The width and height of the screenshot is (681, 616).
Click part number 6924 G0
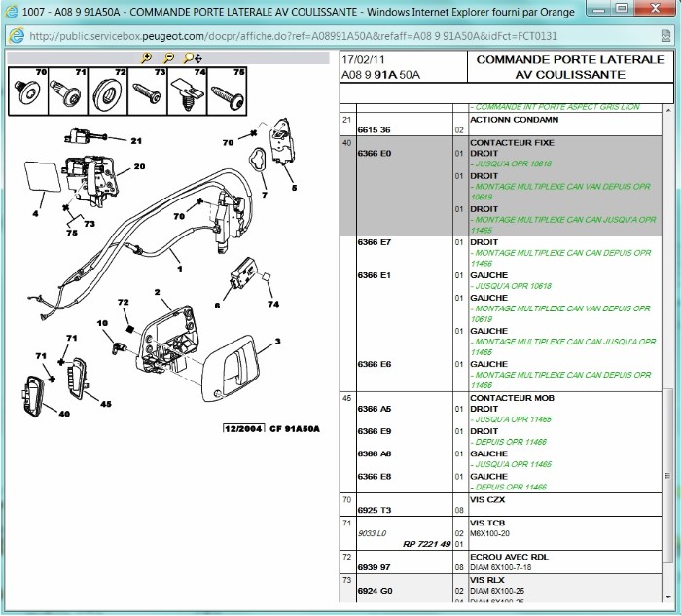[x=375, y=591]
